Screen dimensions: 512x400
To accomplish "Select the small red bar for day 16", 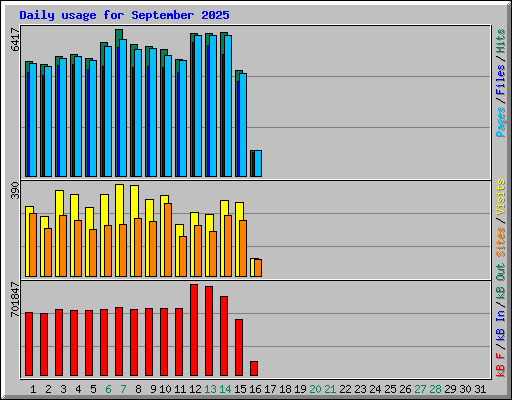I will pos(254,368).
